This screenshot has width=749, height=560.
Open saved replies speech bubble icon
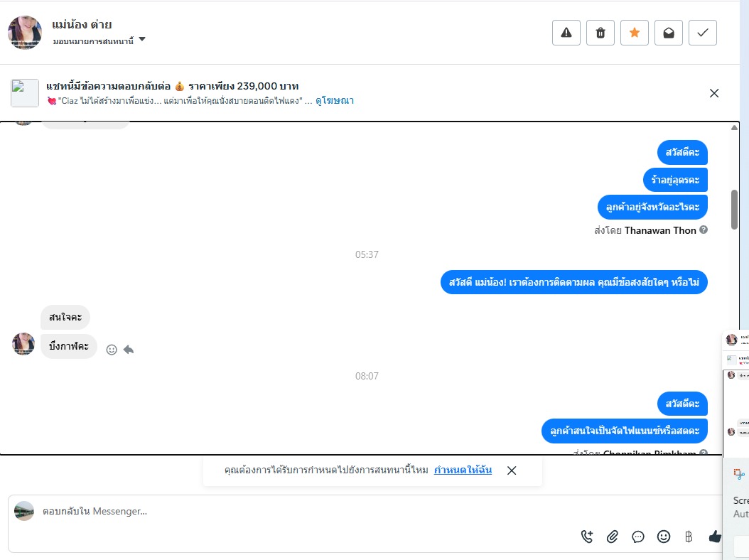pos(638,537)
